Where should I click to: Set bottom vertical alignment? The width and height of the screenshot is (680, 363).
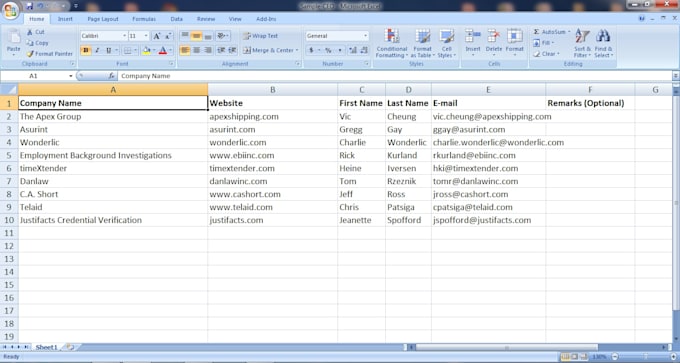tap(208, 36)
